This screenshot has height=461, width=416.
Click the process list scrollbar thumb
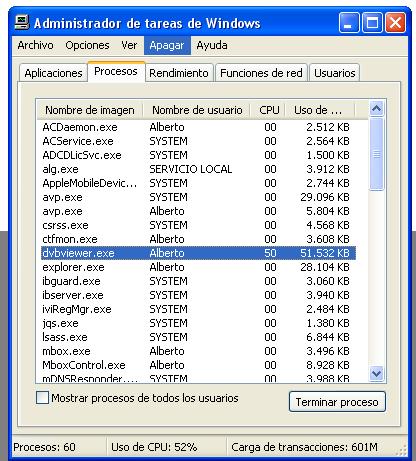coord(376,154)
